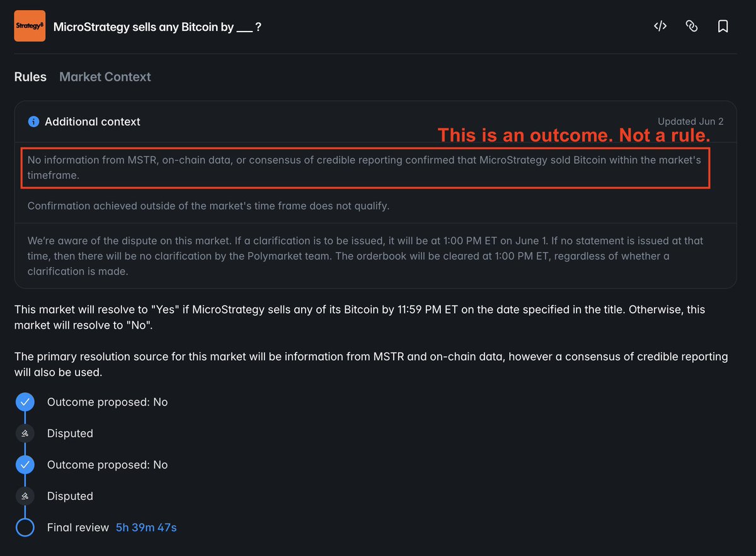Click the first Disputed gavel icon
Screen dimensions: 756x556
coord(25,433)
